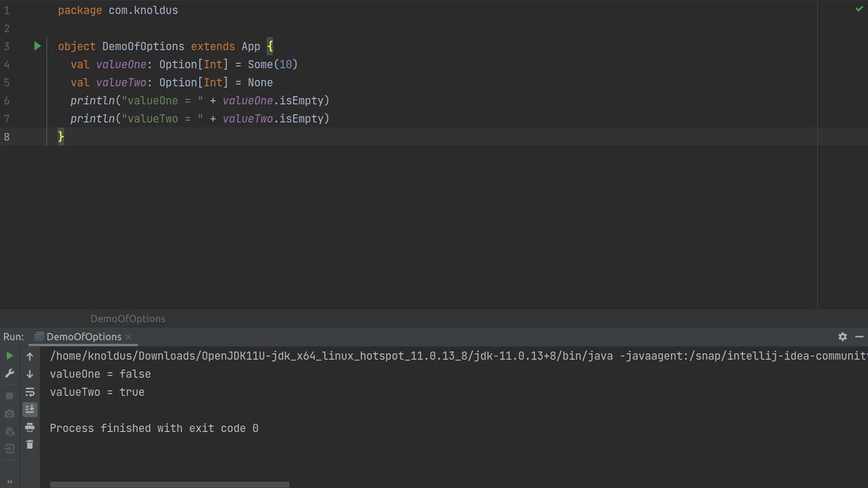The height and width of the screenshot is (488, 868).
Task: Disable the green inspection checkmark indicator
Action: click(860, 9)
